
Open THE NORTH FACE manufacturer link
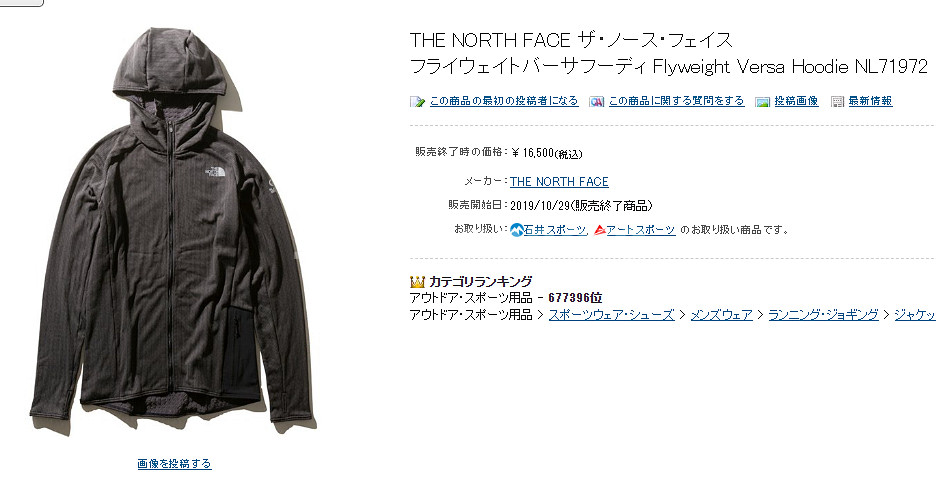(x=559, y=182)
